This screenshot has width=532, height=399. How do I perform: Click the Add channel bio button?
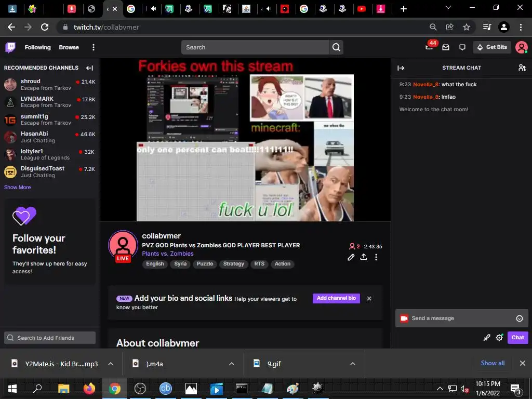pos(336,298)
